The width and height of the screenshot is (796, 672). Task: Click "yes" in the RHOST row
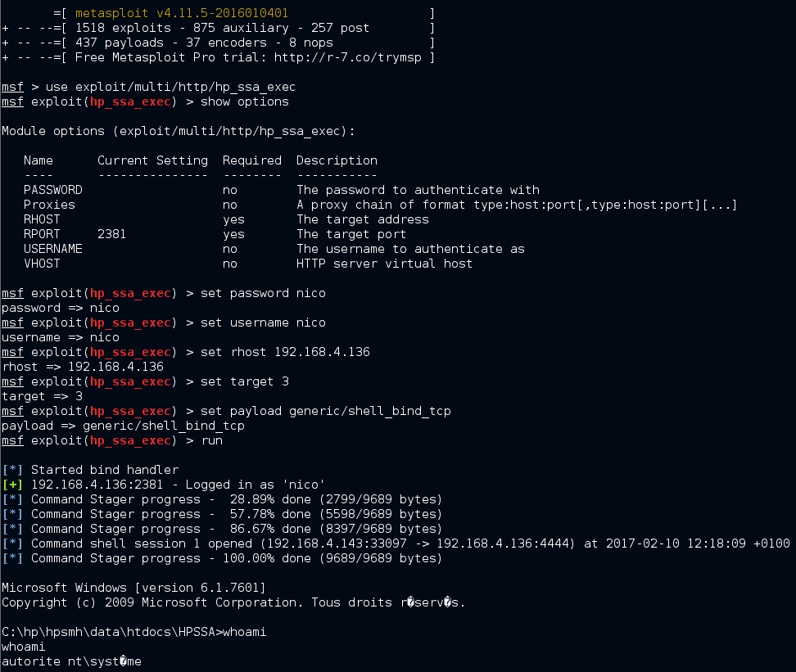233,219
